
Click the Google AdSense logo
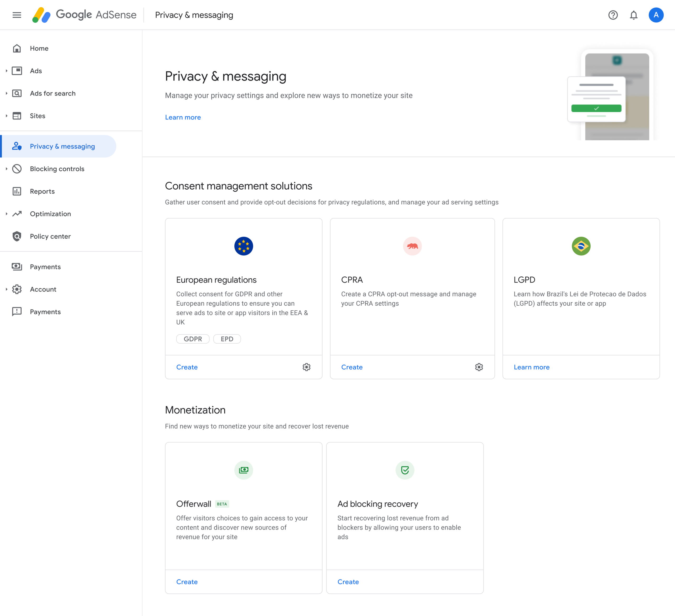(84, 15)
